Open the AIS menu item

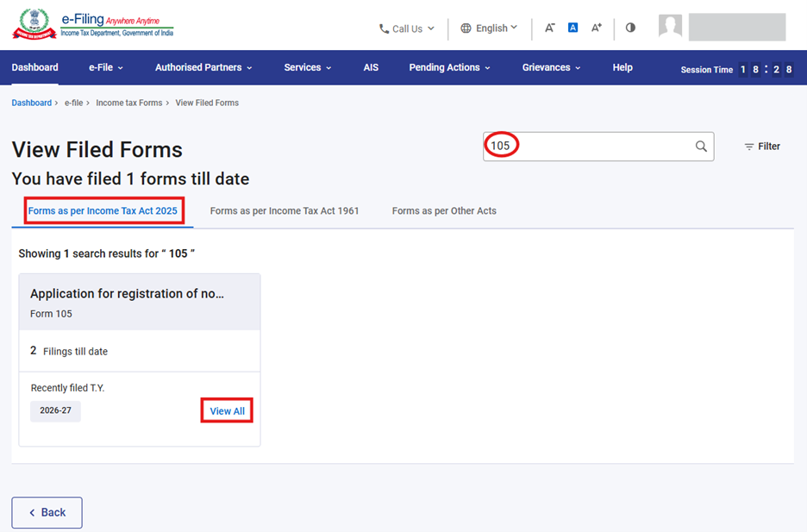tap(371, 67)
